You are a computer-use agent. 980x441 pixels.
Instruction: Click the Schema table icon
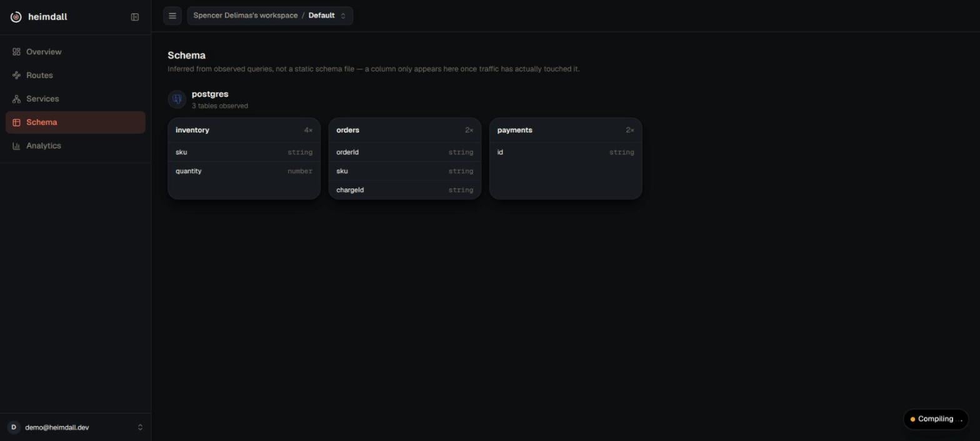(x=17, y=122)
